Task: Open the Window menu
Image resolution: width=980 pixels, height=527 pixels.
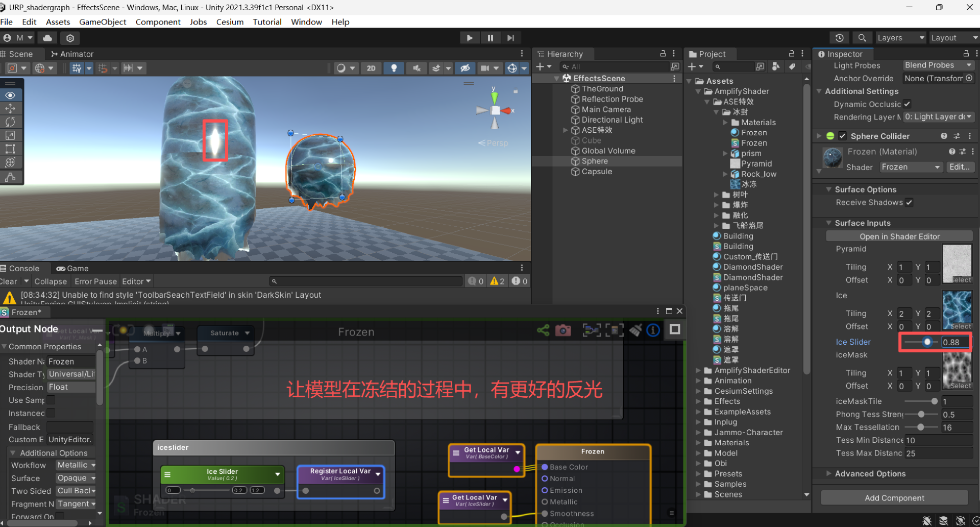Action: [x=306, y=22]
